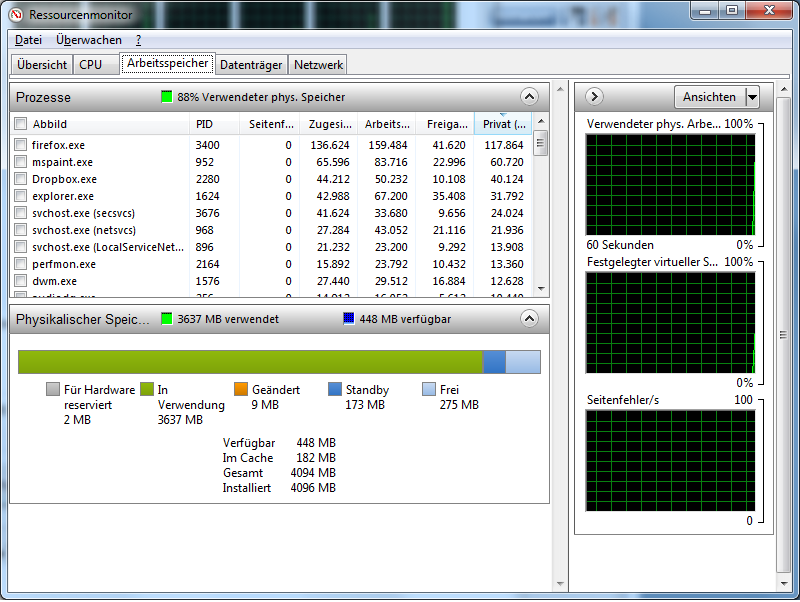Sort by the Zugesi... column header
Image resolution: width=800 pixels, height=602 pixels.
329,124
